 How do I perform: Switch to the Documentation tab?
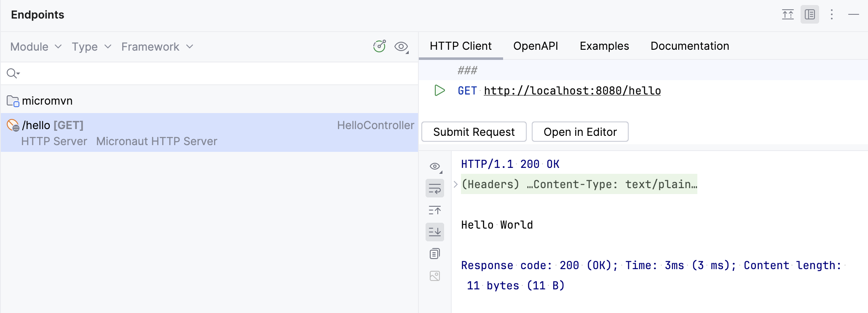click(x=689, y=46)
